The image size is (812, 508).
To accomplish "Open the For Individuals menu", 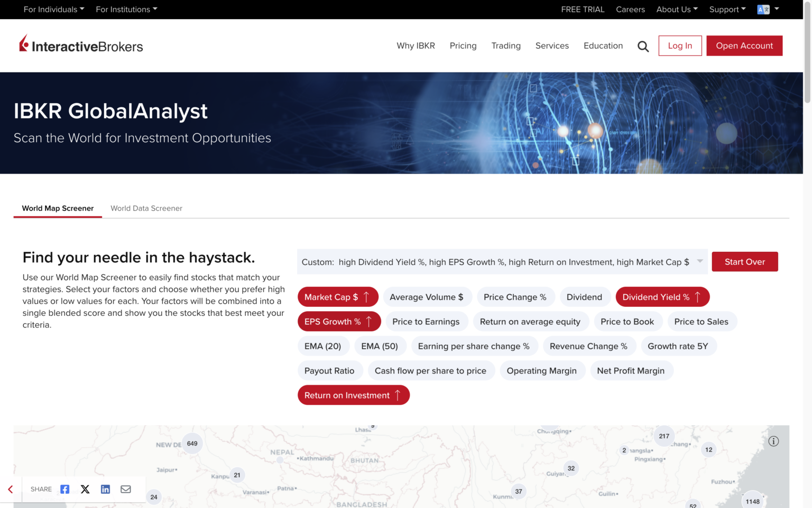I will click(x=53, y=9).
